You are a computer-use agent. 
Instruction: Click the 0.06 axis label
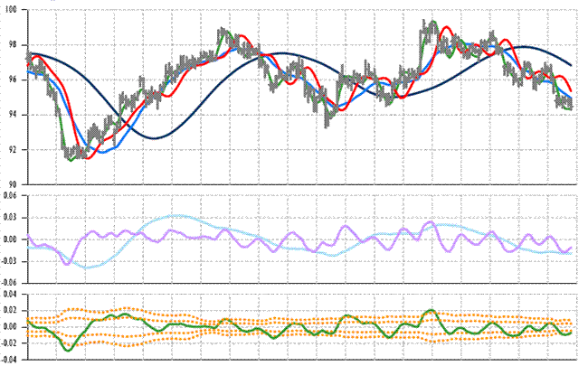(11, 195)
